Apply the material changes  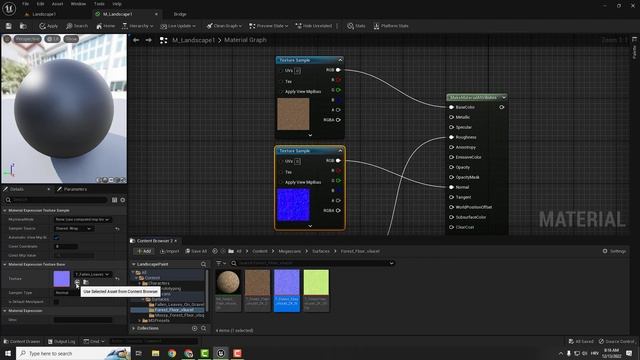[x=49, y=26]
